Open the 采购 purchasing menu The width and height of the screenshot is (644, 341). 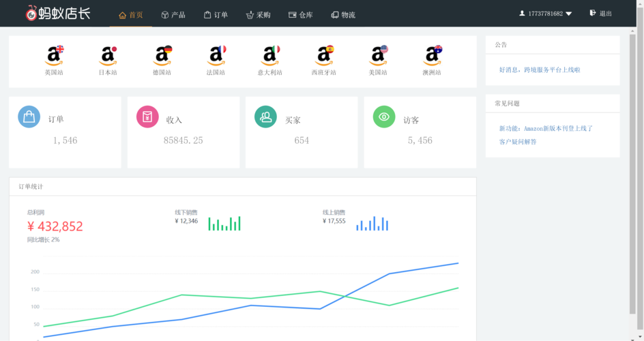pos(258,15)
